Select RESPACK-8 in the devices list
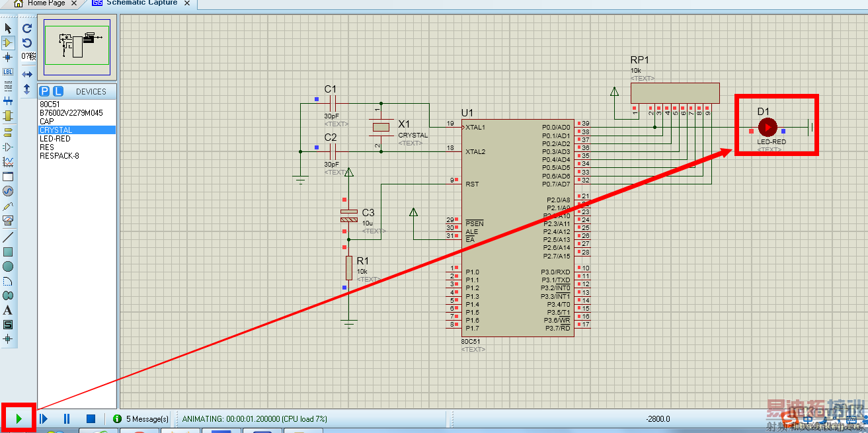The height and width of the screenshot is (433, 868). (59, 156)
